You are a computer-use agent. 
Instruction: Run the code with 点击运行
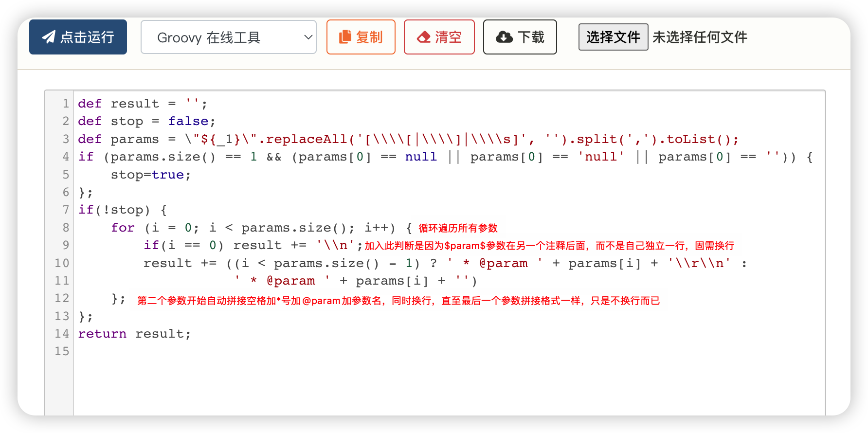click(78, 37)
